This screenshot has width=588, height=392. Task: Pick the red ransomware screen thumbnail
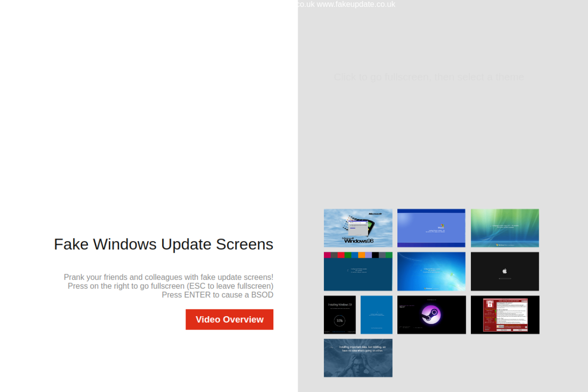pos(505,315)
